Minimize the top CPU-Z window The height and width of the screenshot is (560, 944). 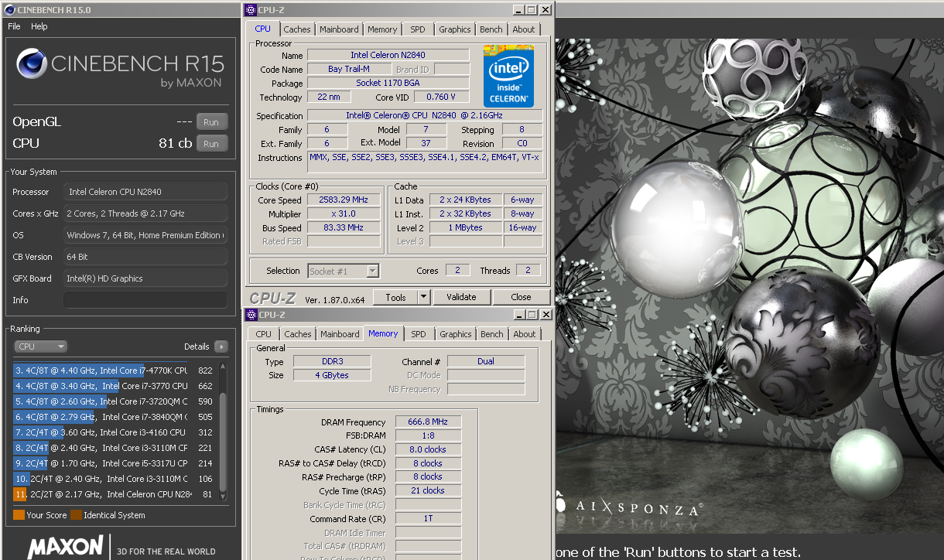click(x=517, y=10)
